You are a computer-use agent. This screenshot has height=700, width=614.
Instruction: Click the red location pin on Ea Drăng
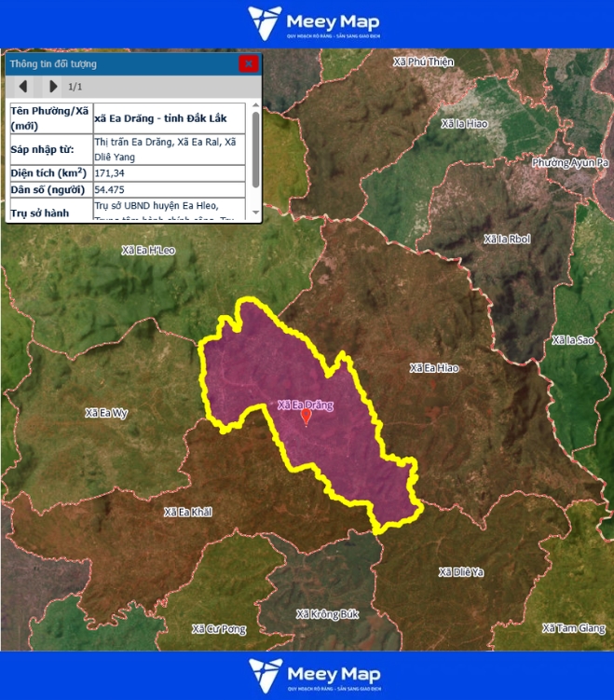(306, 417)
